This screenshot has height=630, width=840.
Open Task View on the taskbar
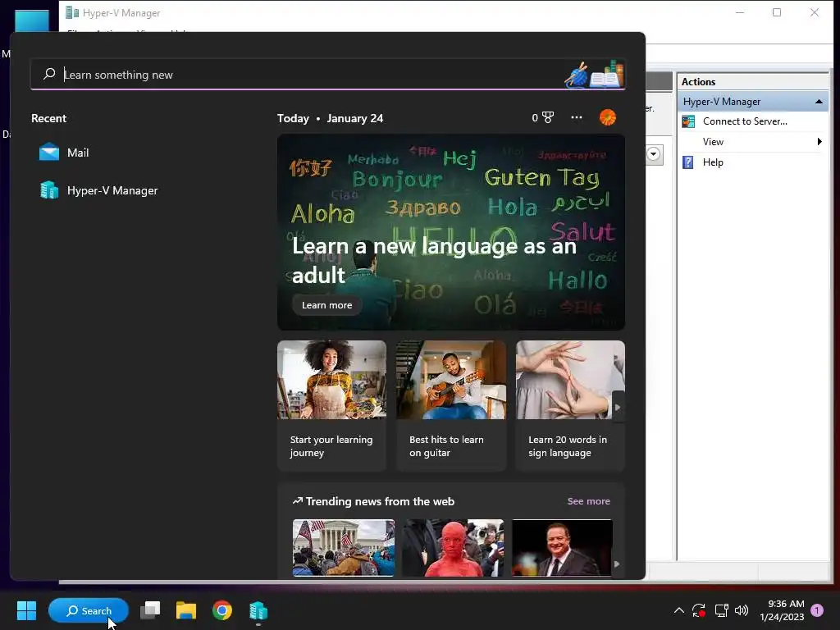(x=150, y=610)
